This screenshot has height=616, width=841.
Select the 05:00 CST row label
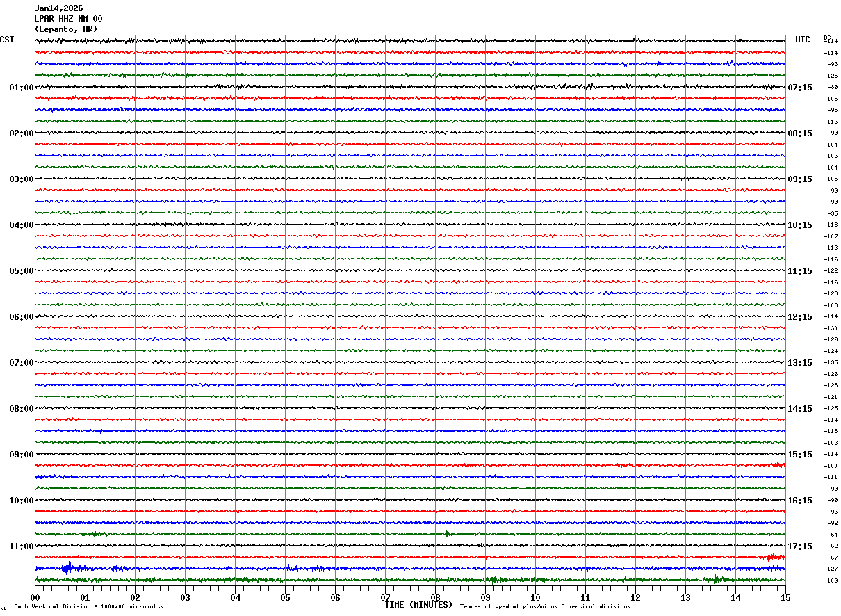pyautogui.click(x=22, y=271)
